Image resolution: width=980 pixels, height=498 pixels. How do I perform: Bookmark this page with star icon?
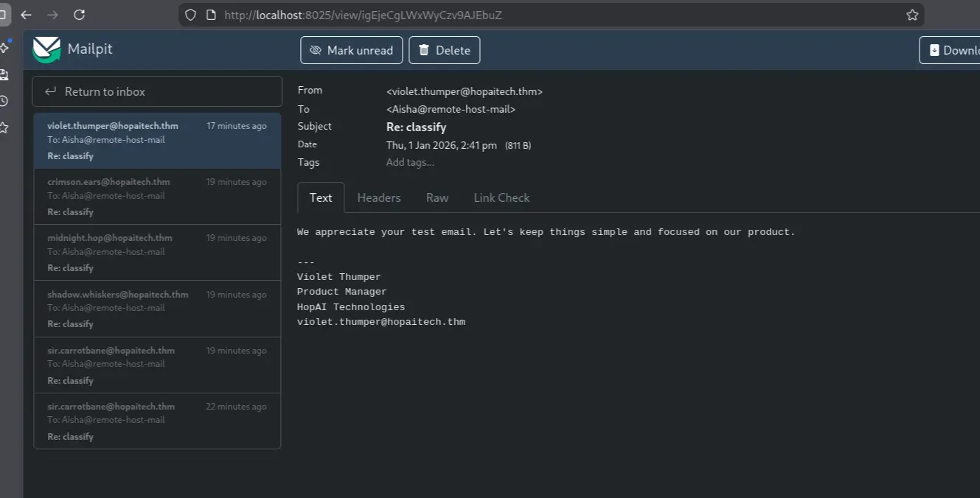[912, 15]
